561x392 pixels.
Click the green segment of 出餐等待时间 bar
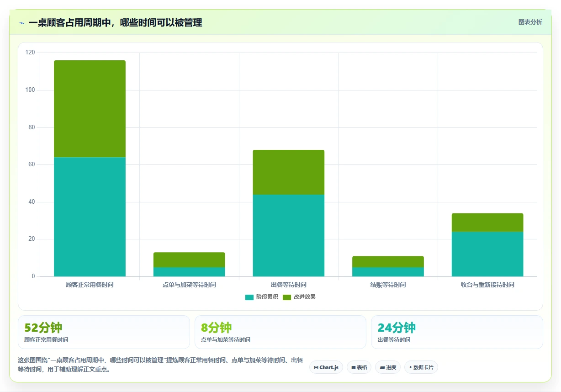pyautogui.click(x=288, y=172)
